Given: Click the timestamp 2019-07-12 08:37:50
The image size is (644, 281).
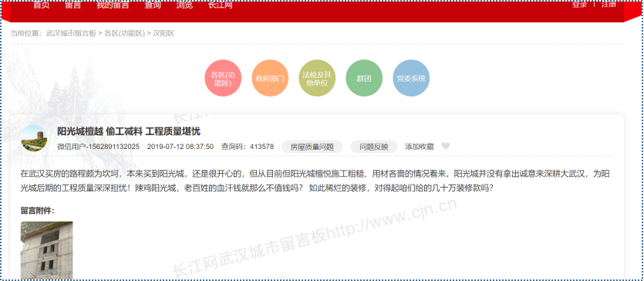Looking at the screenshot, I should point(180,147).
